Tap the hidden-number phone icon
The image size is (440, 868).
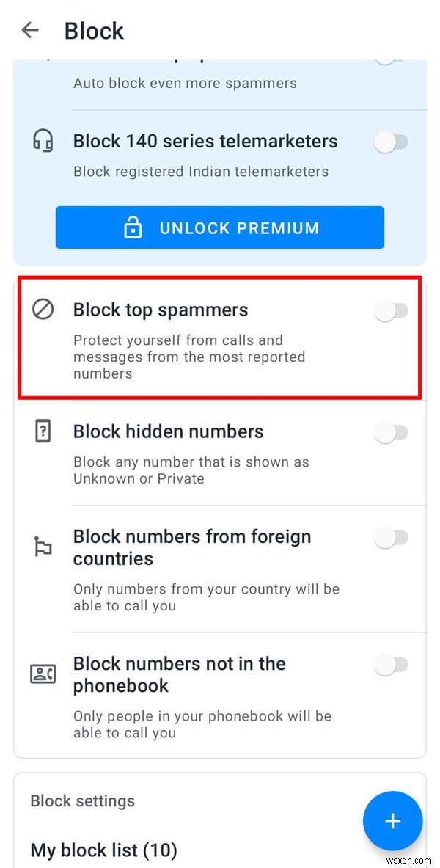(x=43, y=431)
